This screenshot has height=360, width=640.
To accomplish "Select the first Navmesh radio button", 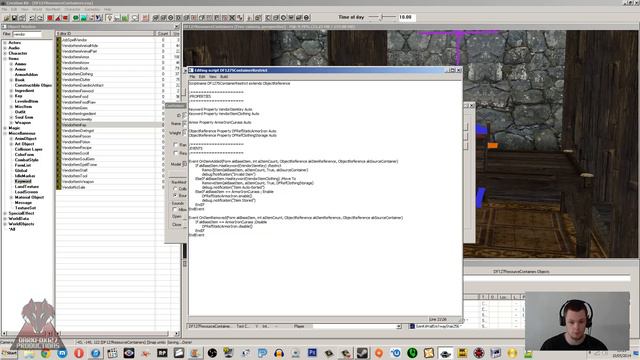I will coord(176,189).
